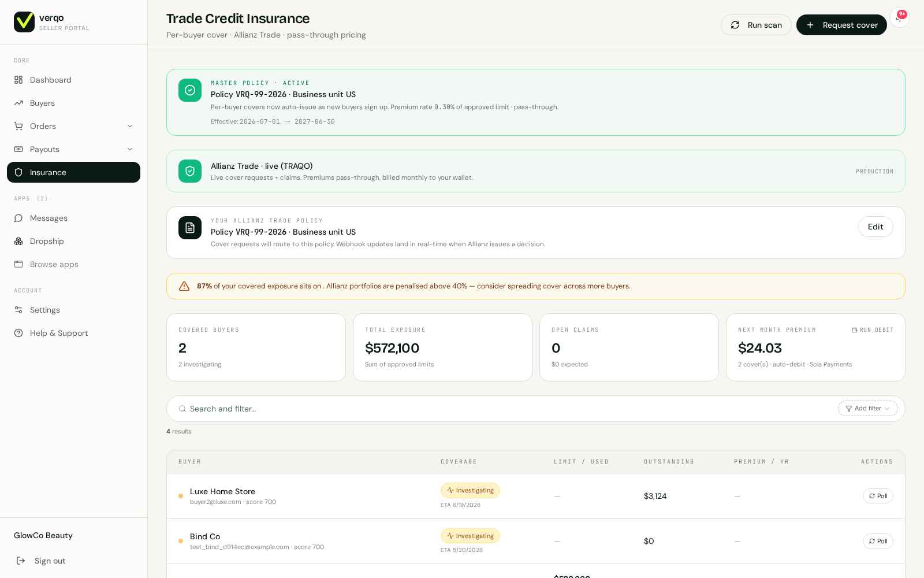The image size is (924, 578).
Task: Click the $24.03 next month premium
Action: [x=760, y=348]
